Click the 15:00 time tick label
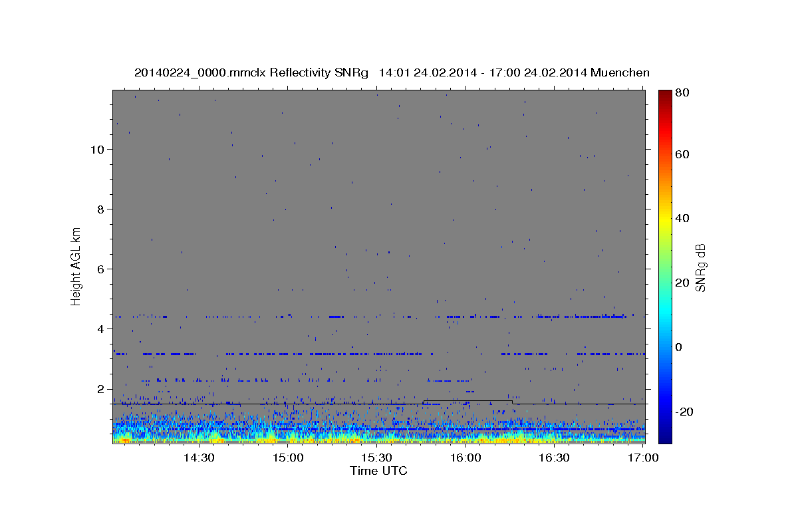 tap(288, 458)
